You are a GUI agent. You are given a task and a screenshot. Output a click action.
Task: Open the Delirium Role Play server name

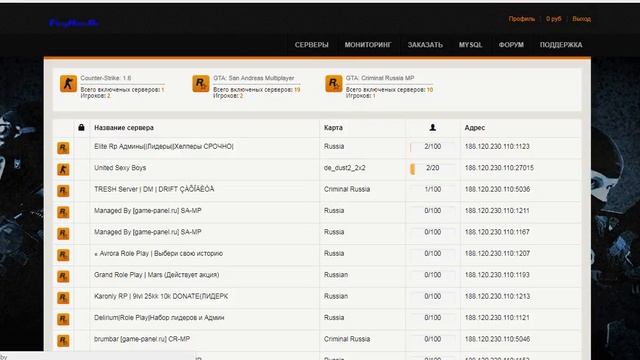159,318
